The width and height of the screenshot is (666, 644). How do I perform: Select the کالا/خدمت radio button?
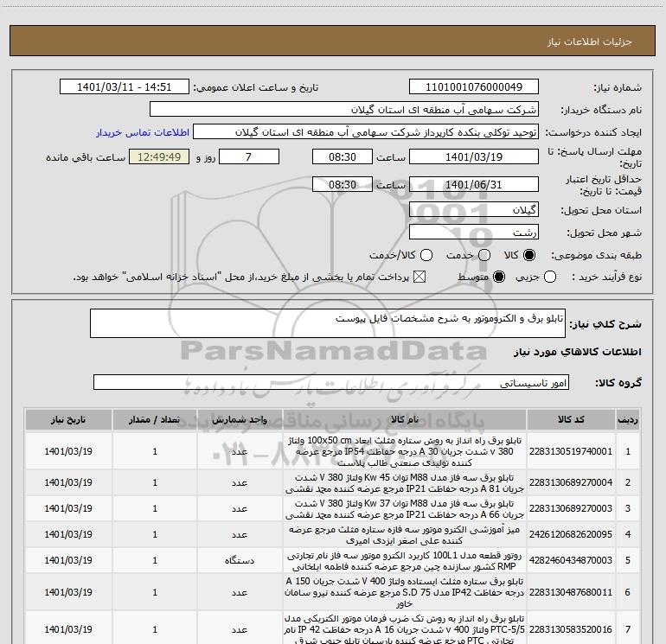(426, 255)
